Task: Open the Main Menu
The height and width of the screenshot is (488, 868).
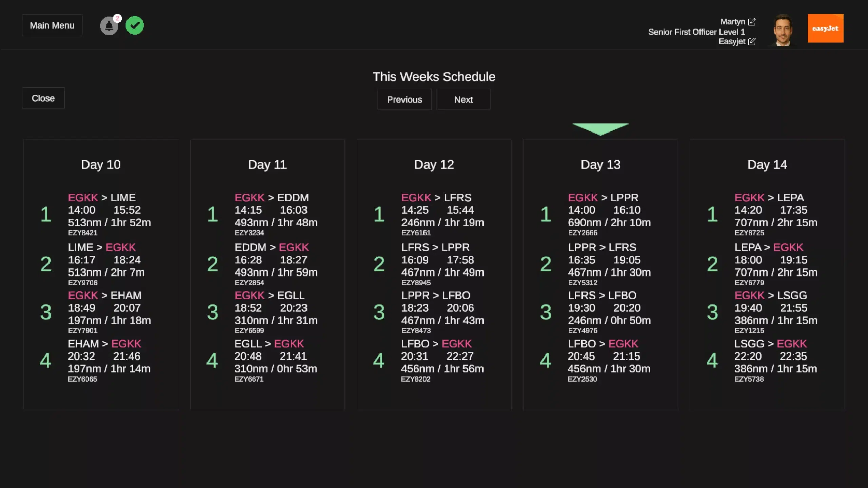Action: pos(52,25)
